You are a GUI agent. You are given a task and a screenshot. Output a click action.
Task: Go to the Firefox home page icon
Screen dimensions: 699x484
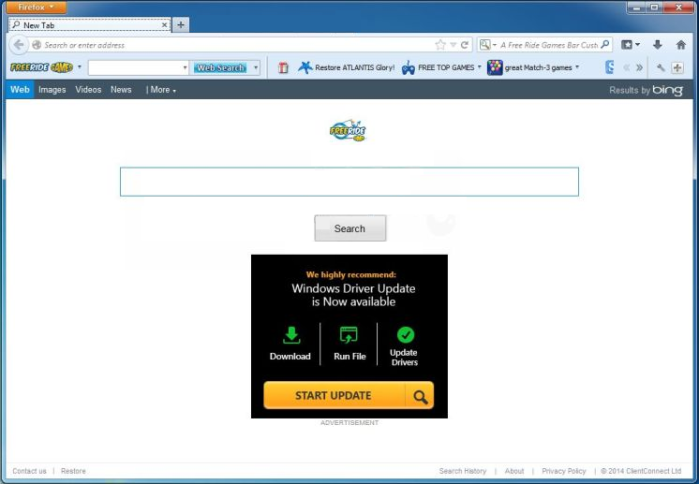pyautogui.click(x=681, y=45)
